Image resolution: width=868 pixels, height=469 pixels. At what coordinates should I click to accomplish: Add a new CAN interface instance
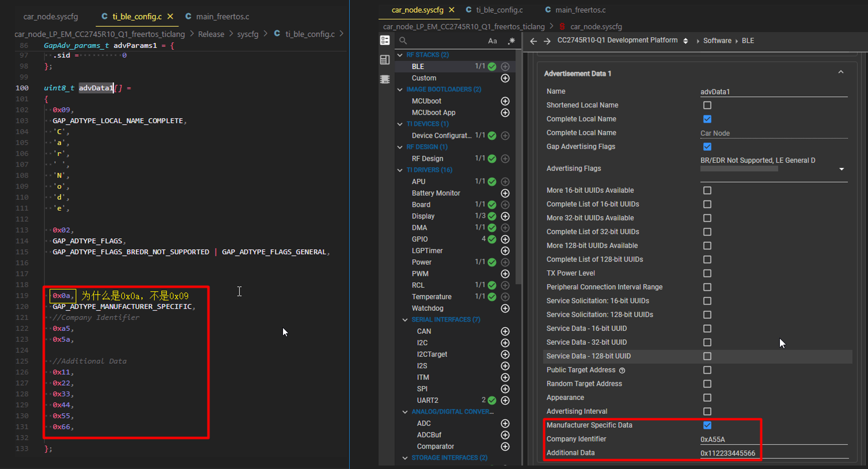click(505, 331)
